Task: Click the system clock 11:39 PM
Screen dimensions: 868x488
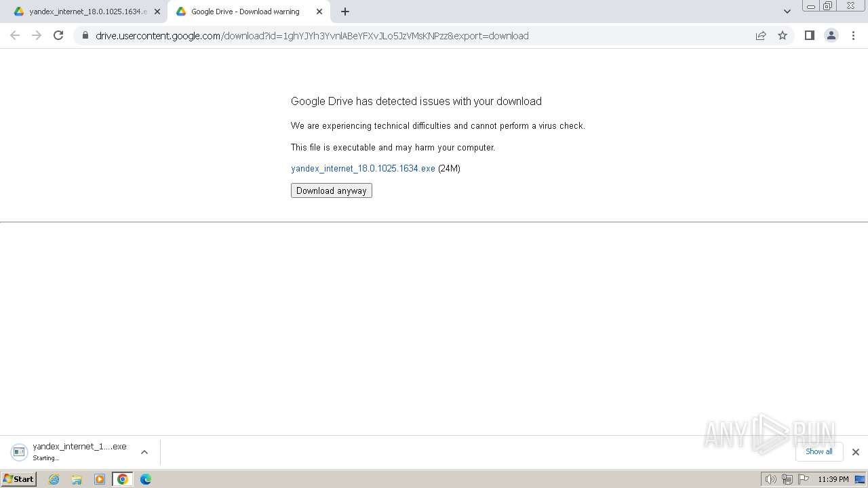Action: coord(833,479)
